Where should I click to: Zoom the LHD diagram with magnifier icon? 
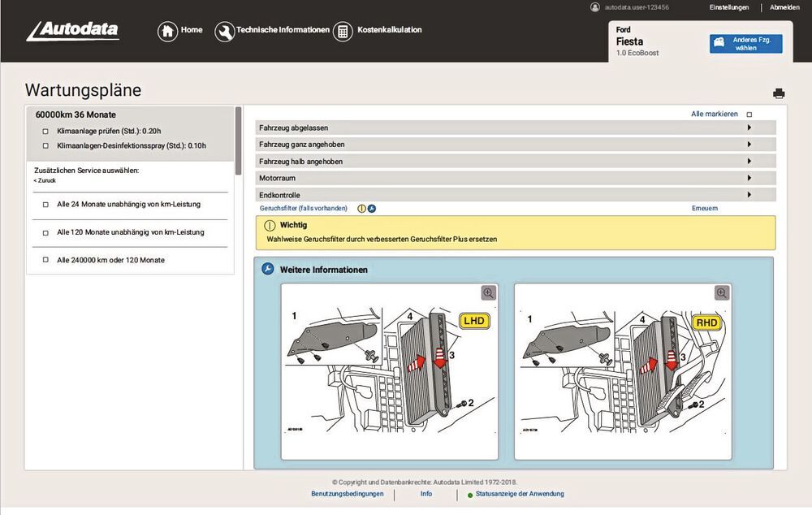tap(488, 293)
